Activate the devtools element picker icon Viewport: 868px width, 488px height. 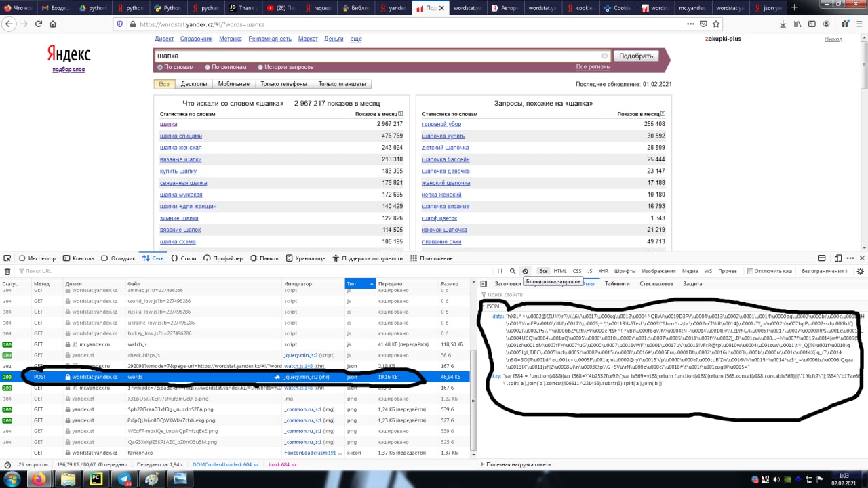coord(7,258)
